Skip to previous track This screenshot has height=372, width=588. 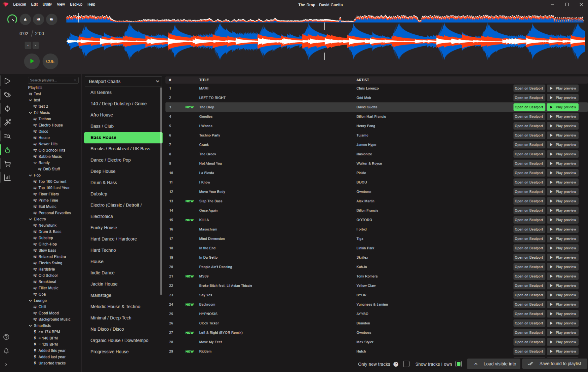(x=38, y=19)
